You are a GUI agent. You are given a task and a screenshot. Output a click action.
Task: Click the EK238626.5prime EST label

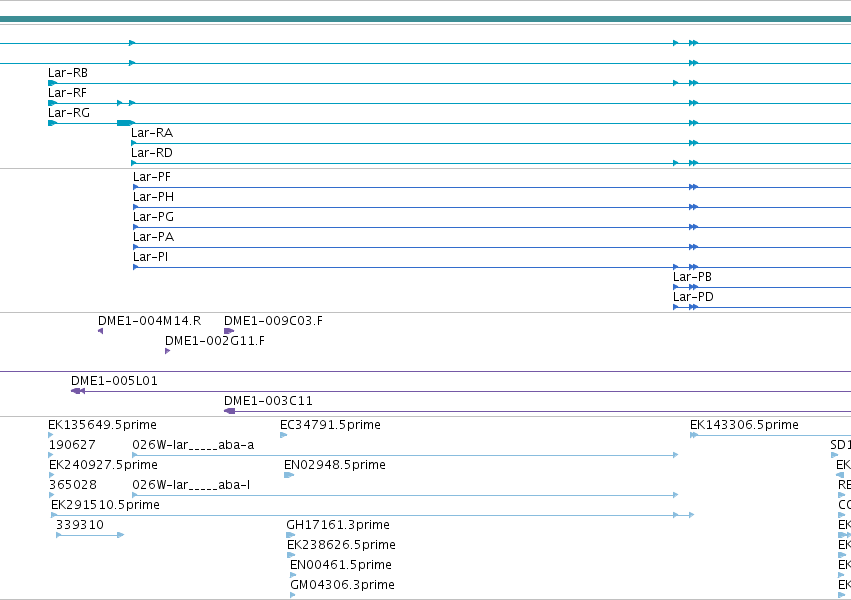tap(341, 545)
